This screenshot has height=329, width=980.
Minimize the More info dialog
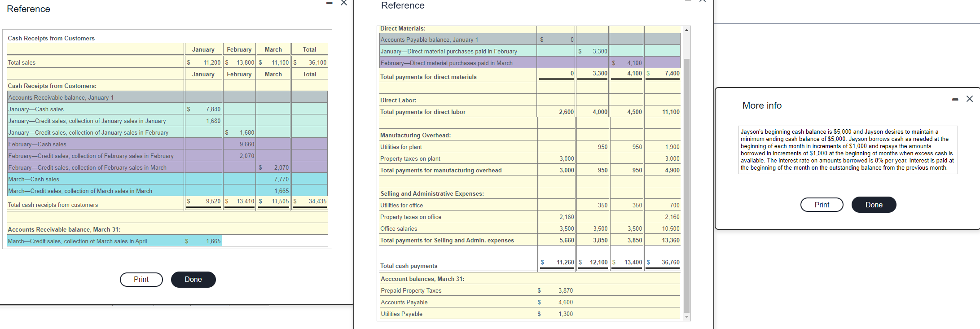click(x=955, y=99)
